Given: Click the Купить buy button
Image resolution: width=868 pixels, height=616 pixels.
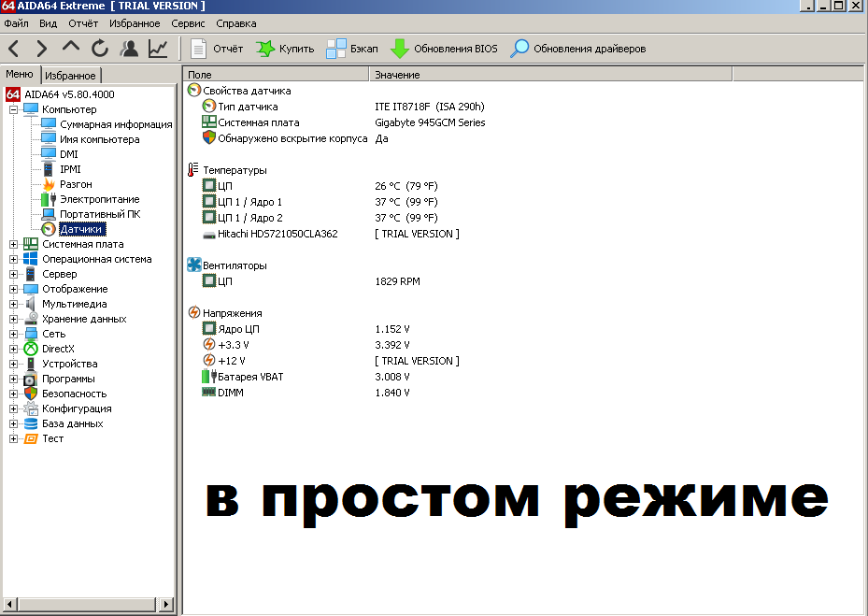Looking at the screenshot, I should pos(285,49).
